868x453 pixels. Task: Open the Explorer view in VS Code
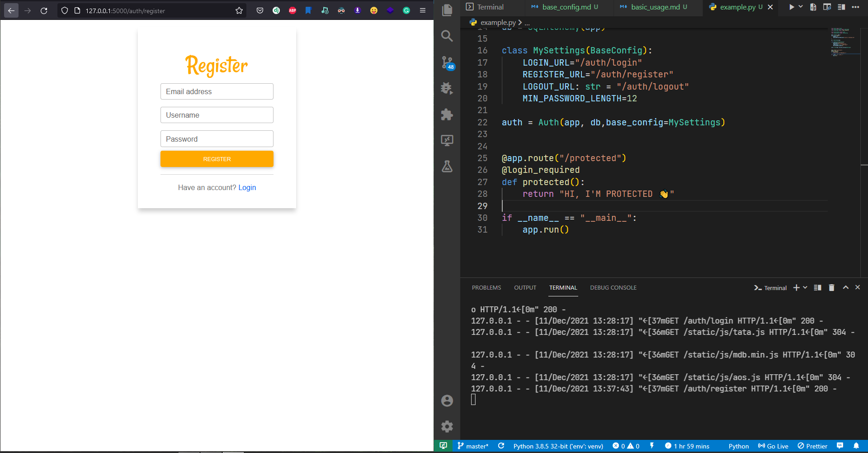point(447,10)
